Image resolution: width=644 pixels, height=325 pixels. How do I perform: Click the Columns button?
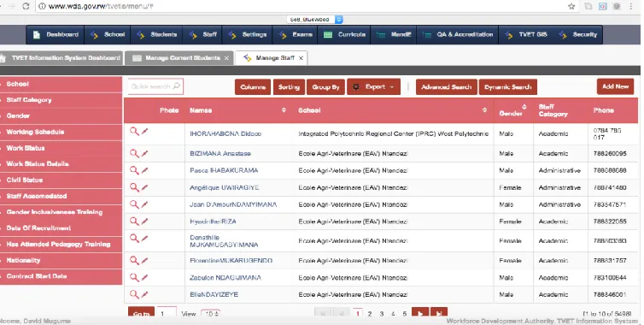(x=253, y=87)
